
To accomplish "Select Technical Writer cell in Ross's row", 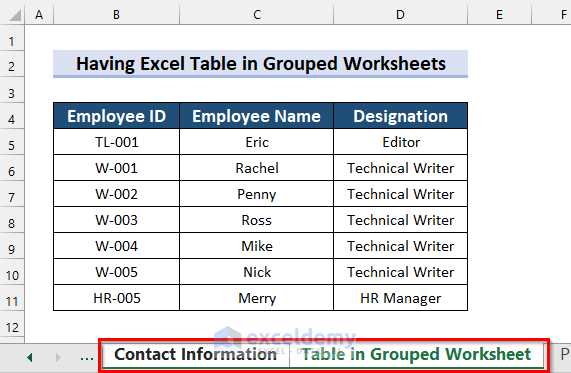I will coord(401,220).
